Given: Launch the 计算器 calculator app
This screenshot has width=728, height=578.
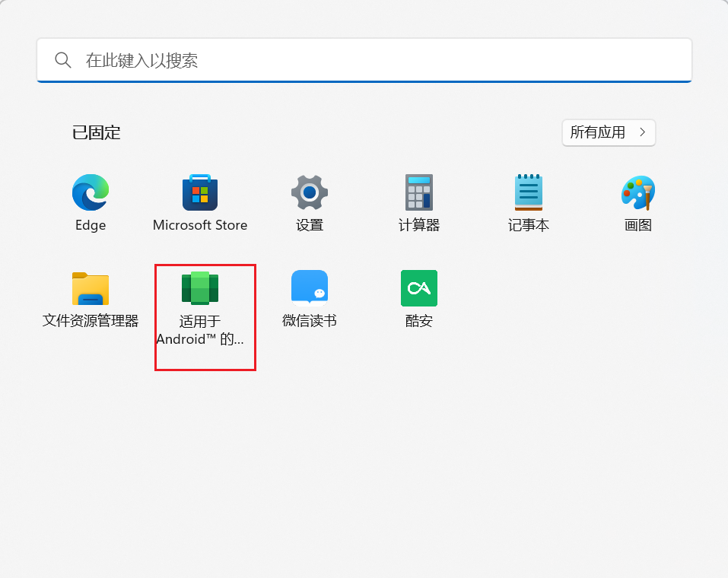Looking at the screenshot, I should click(x=418, y=192).
